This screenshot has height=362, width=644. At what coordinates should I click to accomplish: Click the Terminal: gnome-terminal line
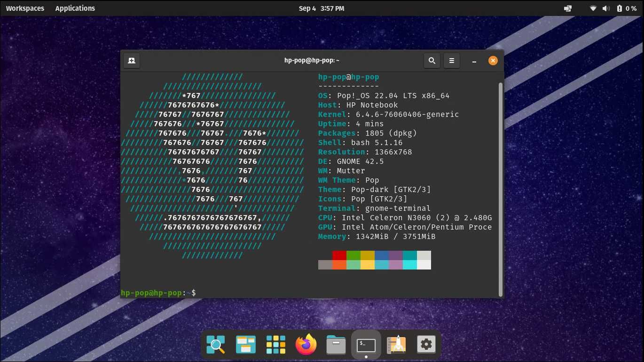(x=374, y=208)
